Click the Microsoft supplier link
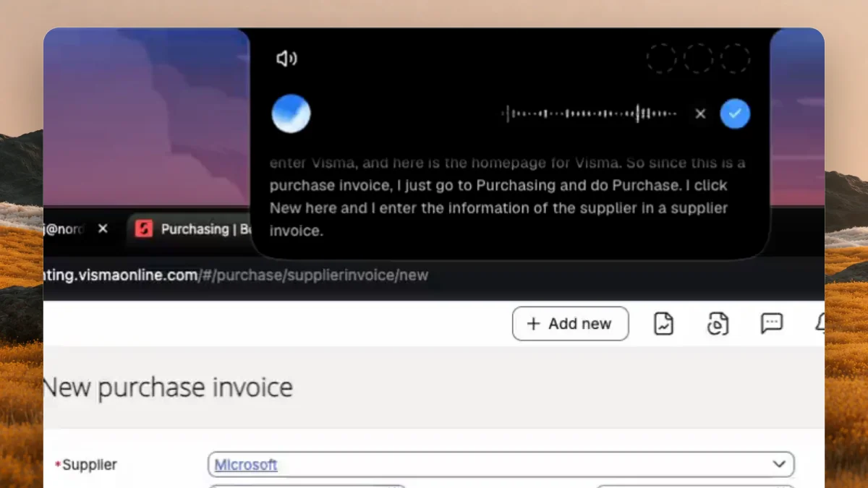The width and height of the screenshot is (868, 488). coord(246,465)
